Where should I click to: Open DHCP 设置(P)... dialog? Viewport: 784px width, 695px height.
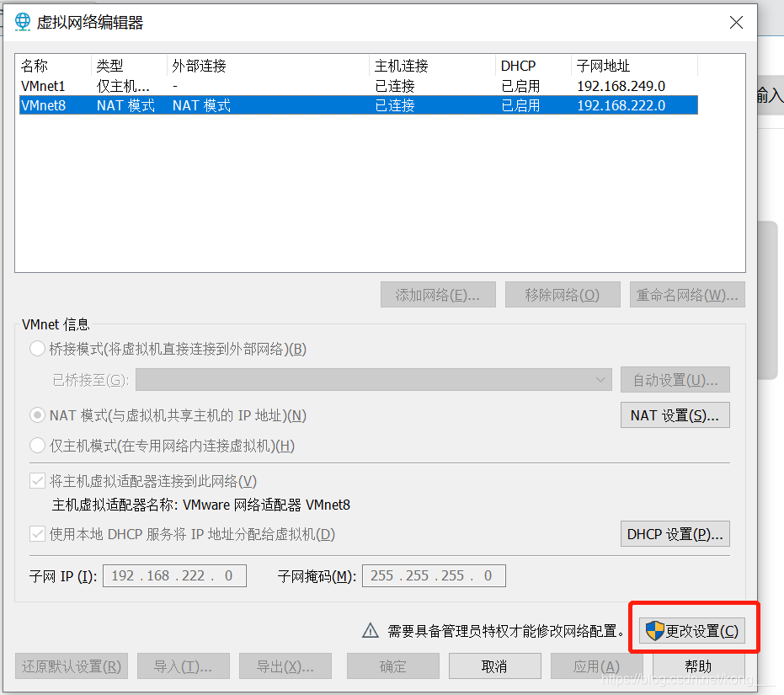[x=675, y=534]
